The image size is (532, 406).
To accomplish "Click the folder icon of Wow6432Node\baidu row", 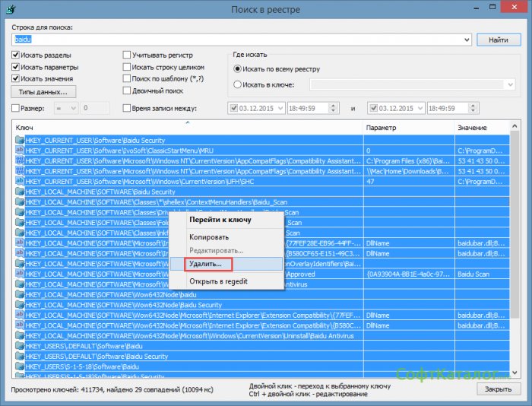I will [20, 294].
